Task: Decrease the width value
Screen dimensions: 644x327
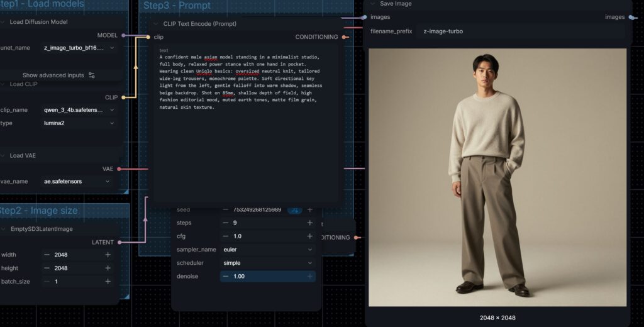Action: coord(47,255)
